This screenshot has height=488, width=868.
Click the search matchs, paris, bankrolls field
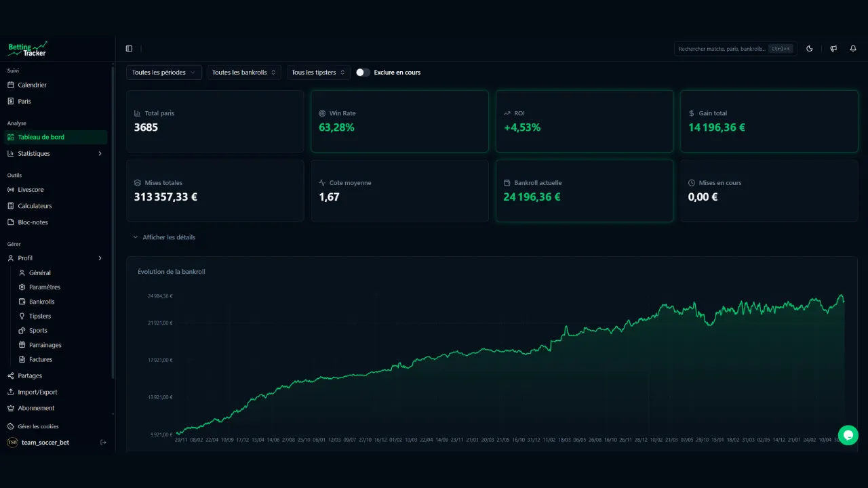tap(736, 49)
